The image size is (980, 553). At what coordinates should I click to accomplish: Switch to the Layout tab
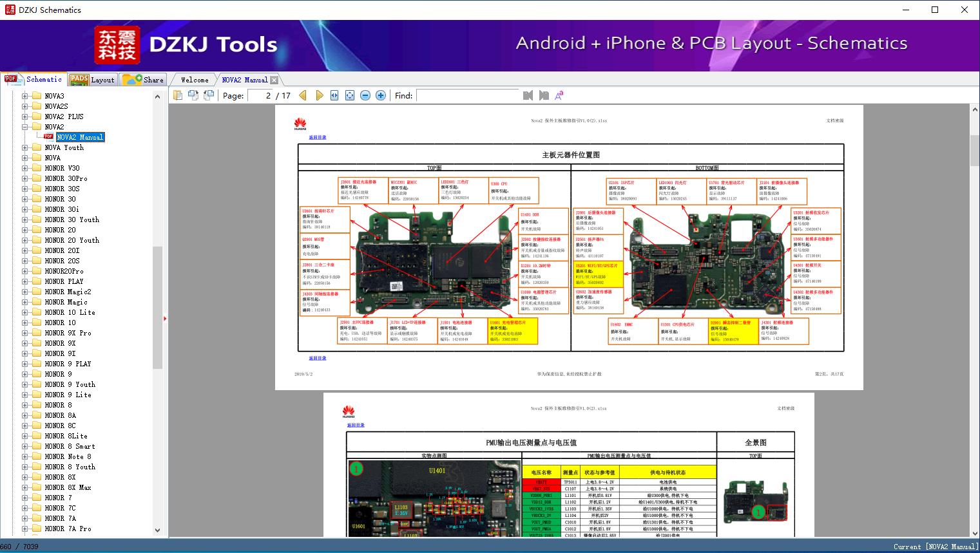click(x=92, y=80)
